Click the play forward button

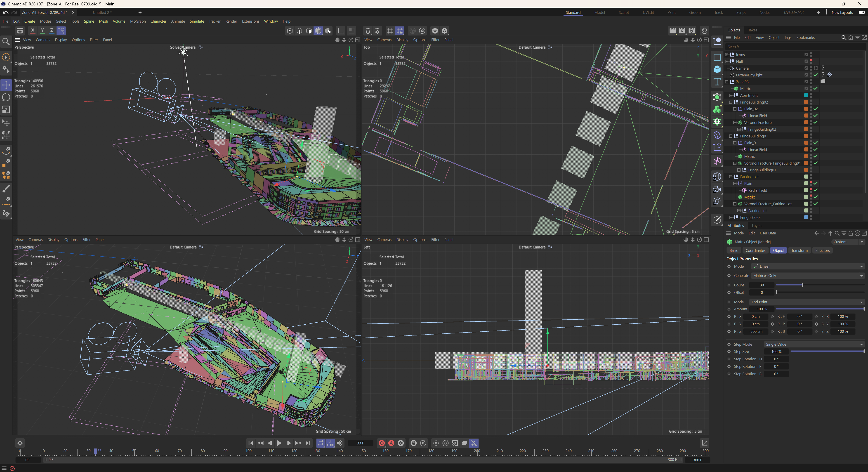[279, 443]
